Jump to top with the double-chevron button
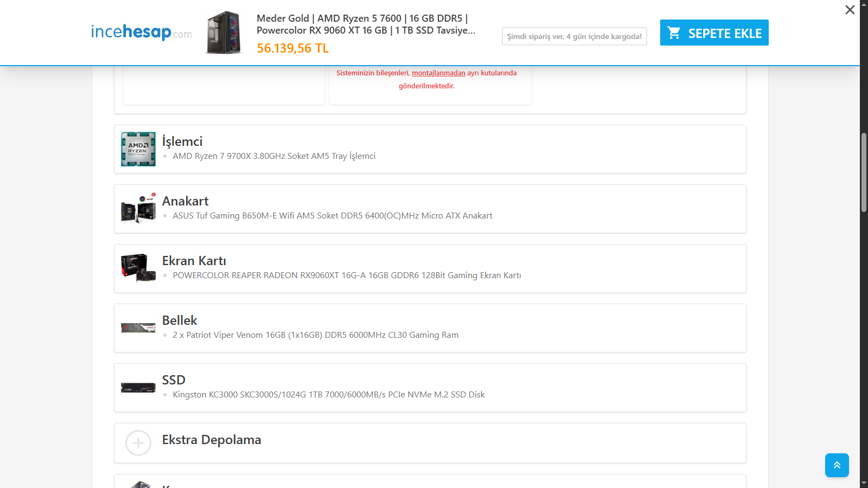 point(837,465)
